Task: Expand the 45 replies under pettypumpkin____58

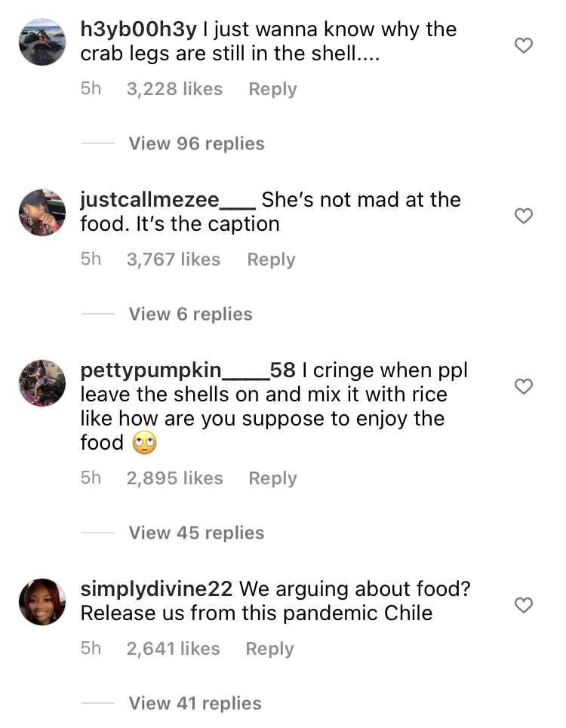Action: coord(196,533)
